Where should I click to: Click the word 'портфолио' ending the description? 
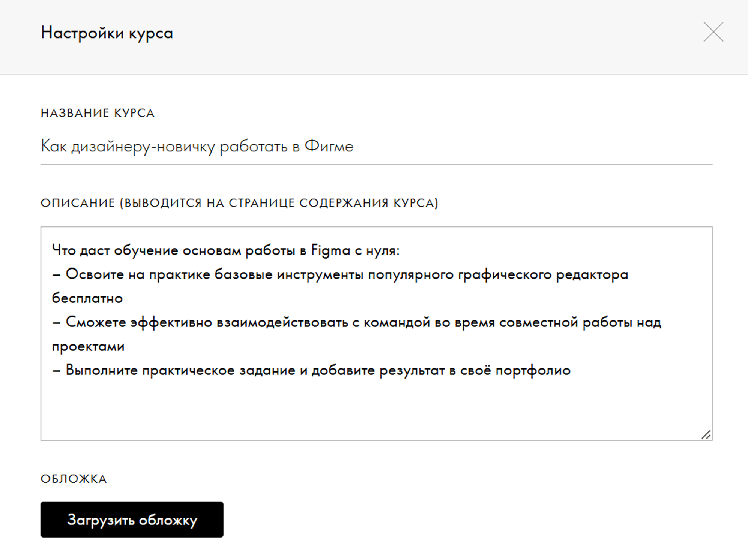(x=533, y=370)
